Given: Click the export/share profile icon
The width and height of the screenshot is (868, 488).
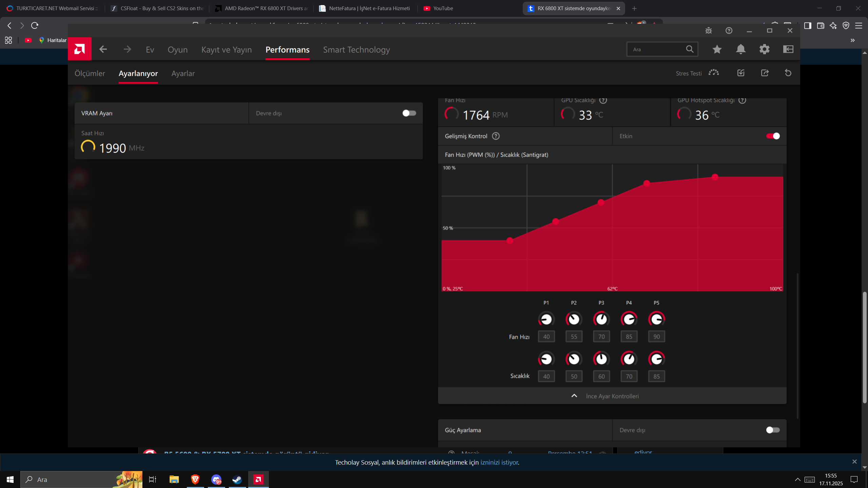Looking at the screenshot, I should click(x=765, y=73).
